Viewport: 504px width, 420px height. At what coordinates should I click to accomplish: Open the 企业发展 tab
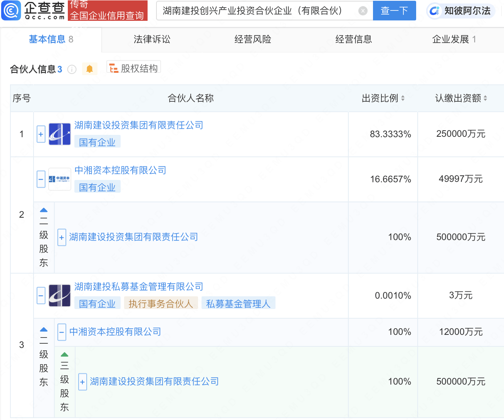point(454,39)
